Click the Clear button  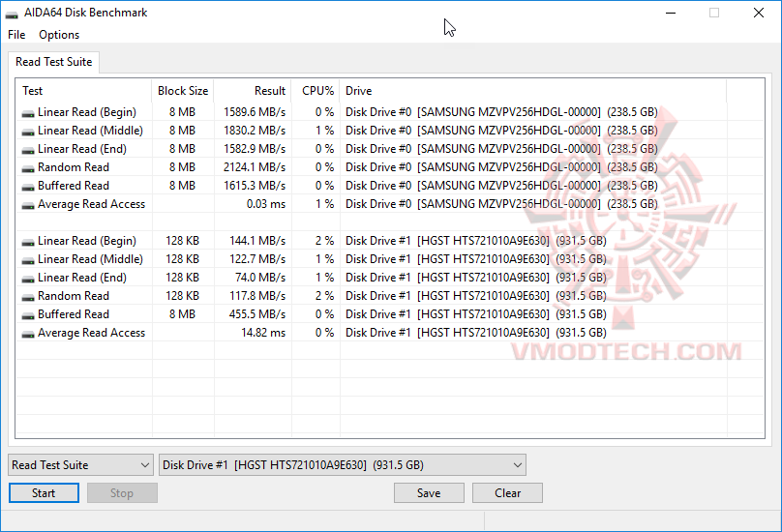(508, 493)
